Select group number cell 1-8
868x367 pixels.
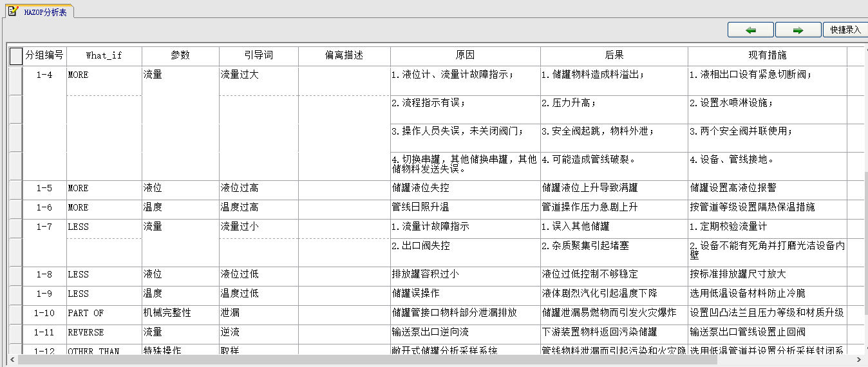coord(44,275)
